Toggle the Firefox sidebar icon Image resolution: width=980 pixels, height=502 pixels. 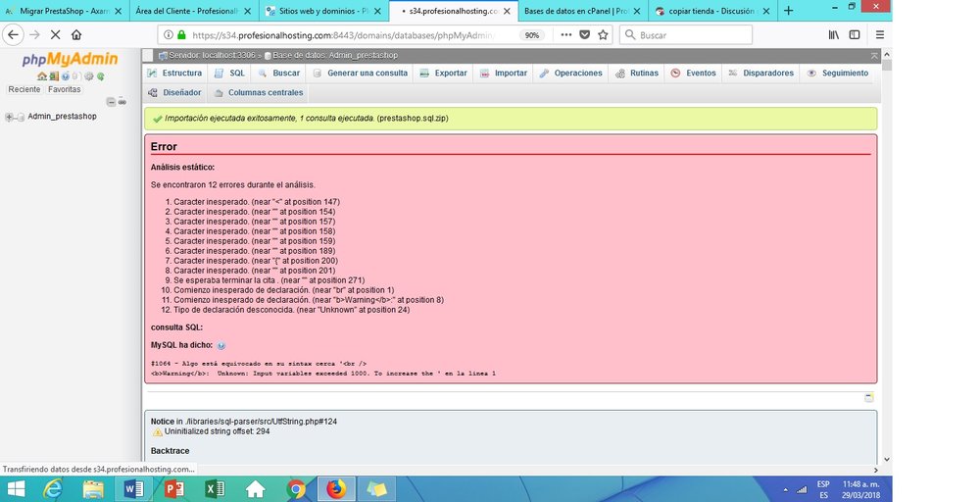coord(855,35)
